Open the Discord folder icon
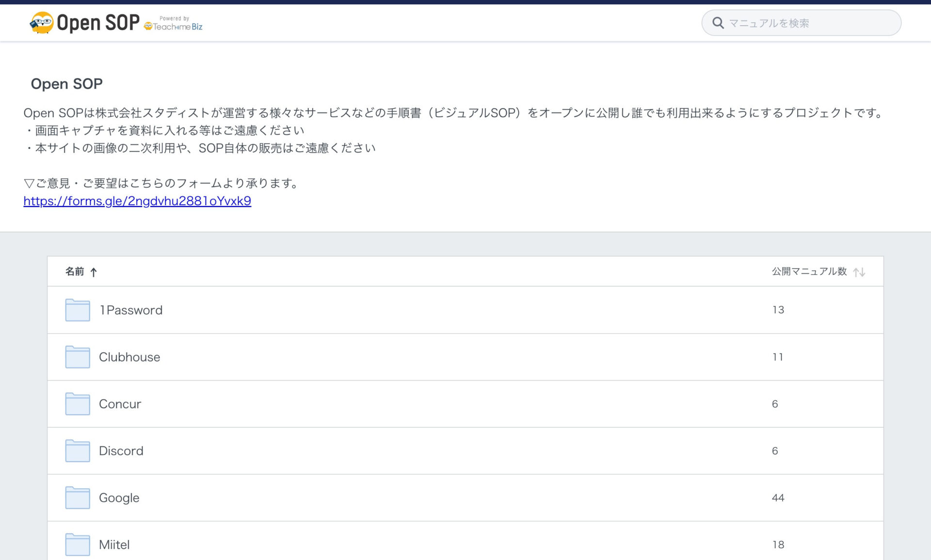Image resolution: width=931 pixels, height=560 pixels. 78,451
